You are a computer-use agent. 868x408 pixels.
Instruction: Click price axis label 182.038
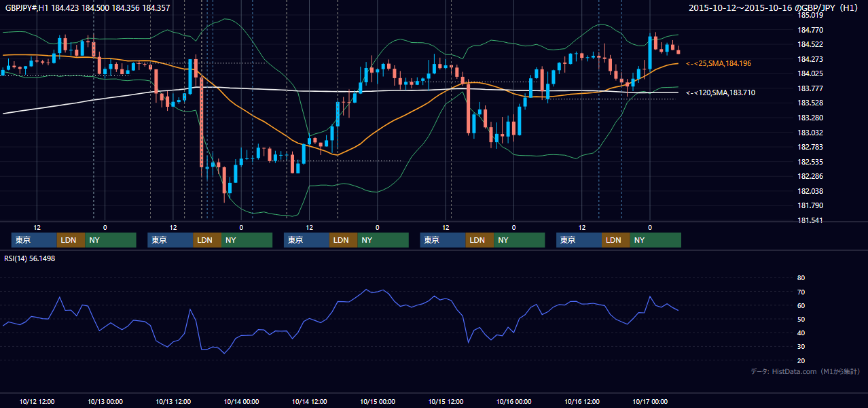(x=810, y=191)
